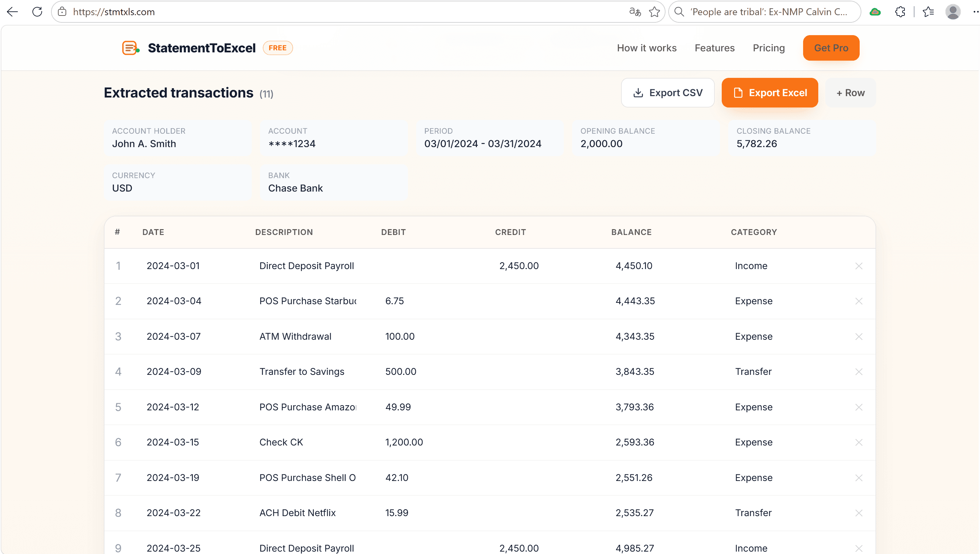Click the ATM Withdrawal description
This screenshot has width=980, height=554.
(x=296, y=336)
